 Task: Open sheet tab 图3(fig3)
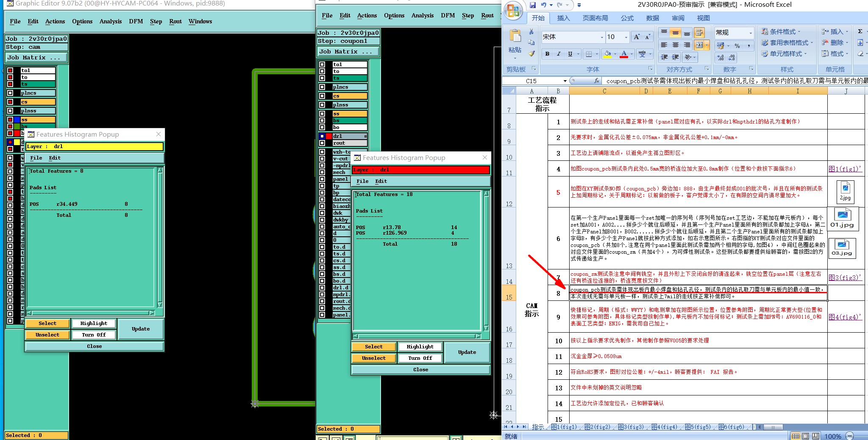(x=632, y=427)
